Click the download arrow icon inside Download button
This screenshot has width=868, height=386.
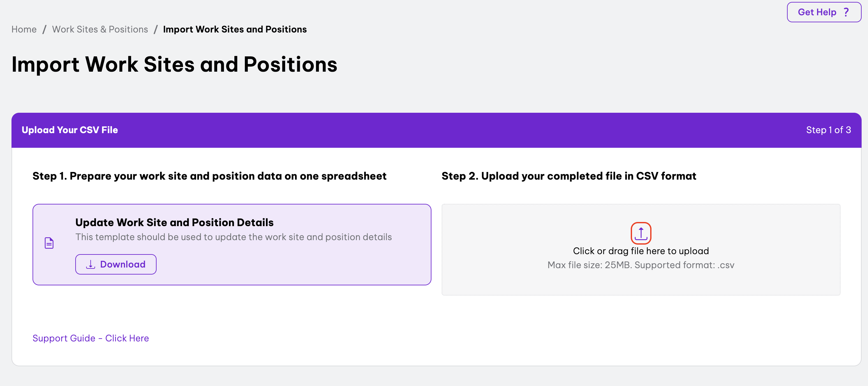90,264
